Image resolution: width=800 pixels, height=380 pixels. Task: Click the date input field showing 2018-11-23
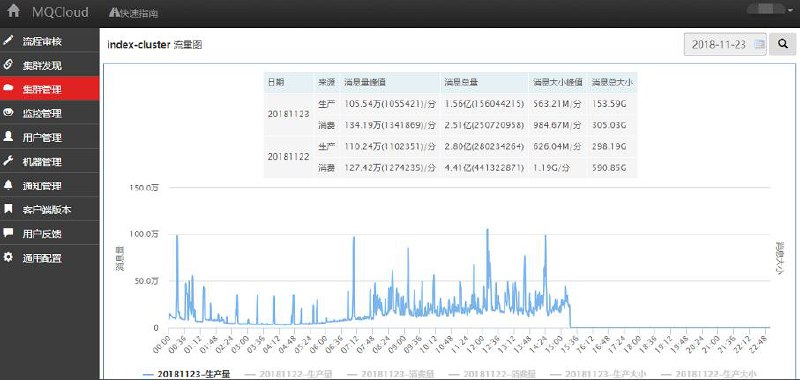(725, 44)
